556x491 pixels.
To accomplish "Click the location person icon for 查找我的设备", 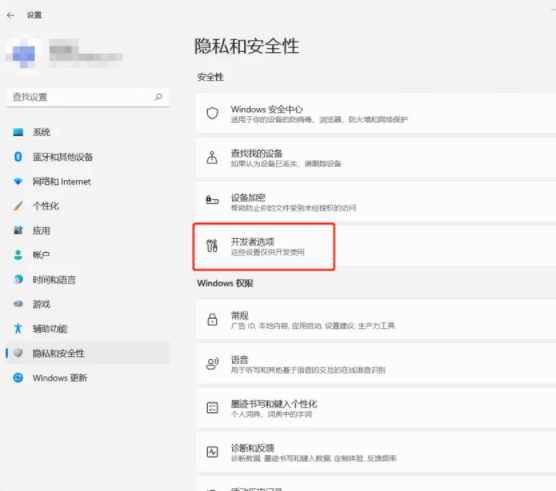I will [x=212, y=158].
